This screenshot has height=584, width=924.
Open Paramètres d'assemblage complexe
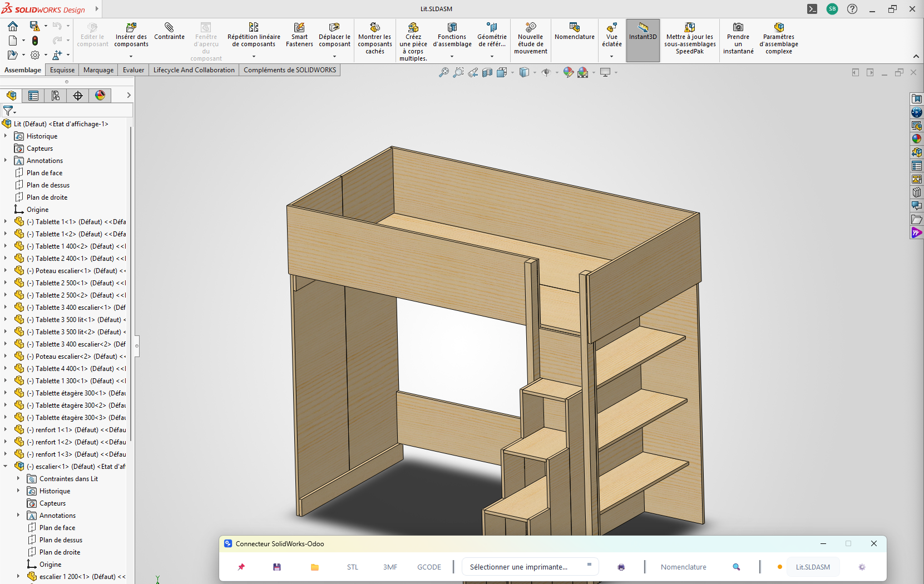coord(779,38)
